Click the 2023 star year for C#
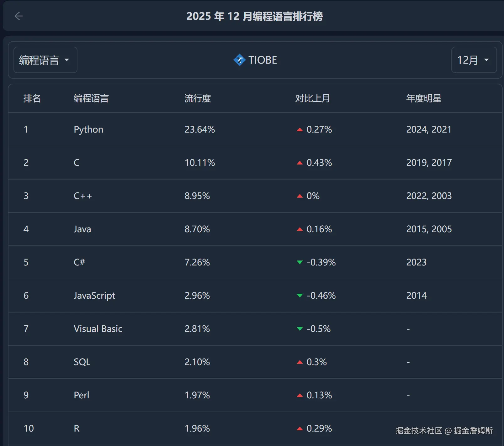 [416, 262]
